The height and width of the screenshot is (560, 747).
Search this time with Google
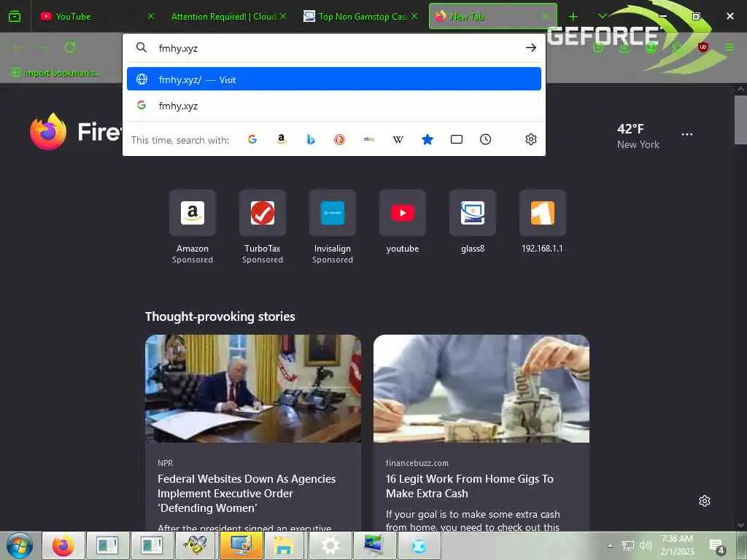[252, 139]
